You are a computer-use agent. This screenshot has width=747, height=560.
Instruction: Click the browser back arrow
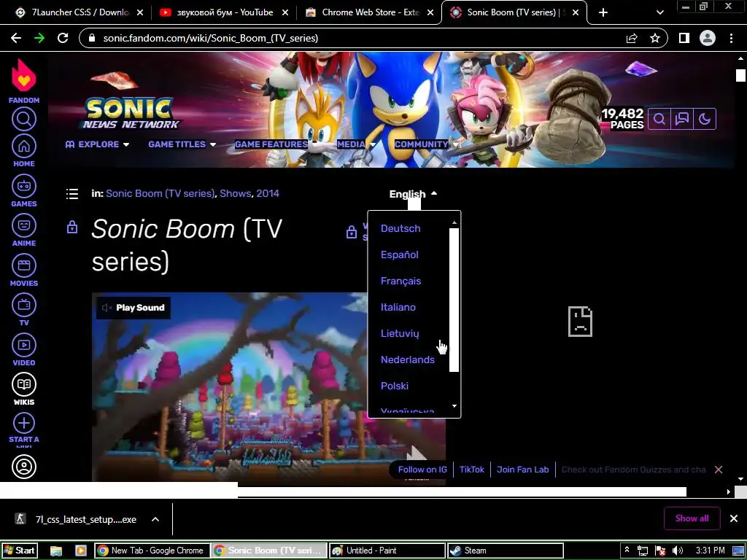[16, 38]
